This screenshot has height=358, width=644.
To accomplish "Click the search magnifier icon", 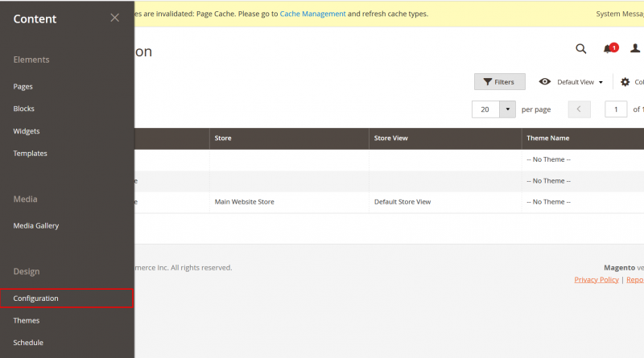I will [581, 49].
